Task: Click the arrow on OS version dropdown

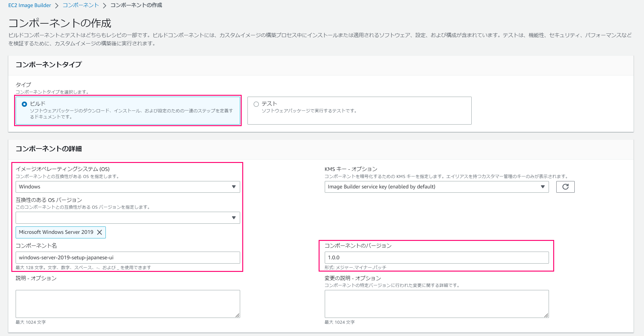Action: click(234, 218)
